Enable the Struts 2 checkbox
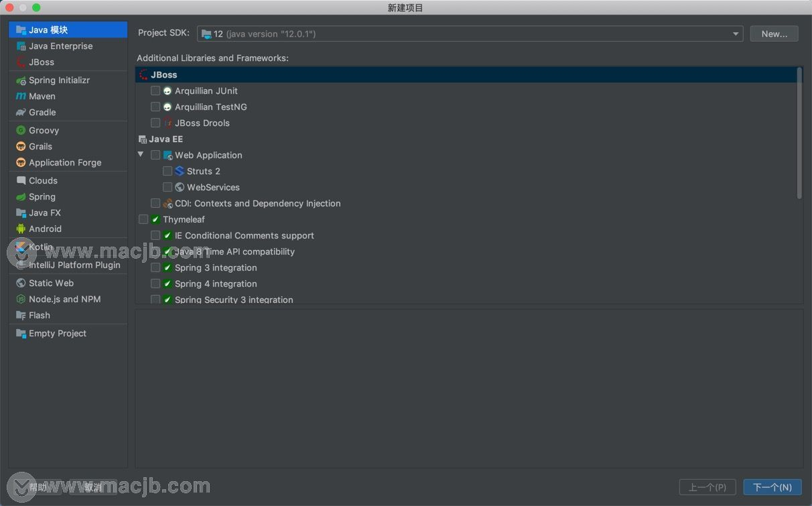This screenshot has width=812, height=506. 167,171
